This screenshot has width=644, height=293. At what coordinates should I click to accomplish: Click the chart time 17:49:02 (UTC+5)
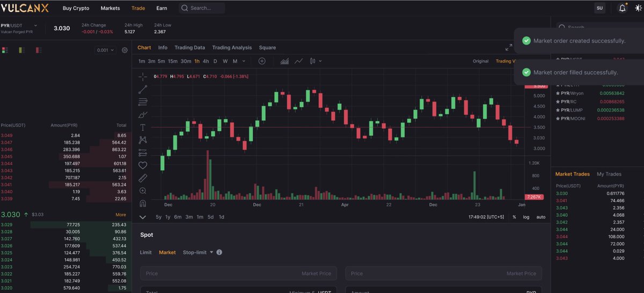point(486,217)
